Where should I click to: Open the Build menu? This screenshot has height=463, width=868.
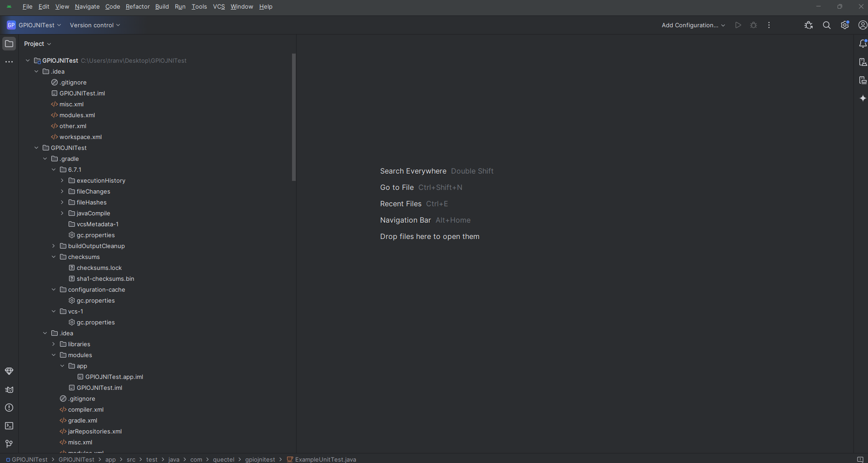(x=162, y=7)
